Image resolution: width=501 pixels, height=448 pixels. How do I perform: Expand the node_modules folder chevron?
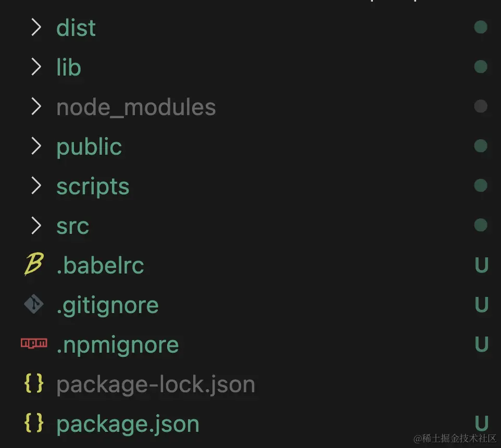click(x=35, y=106)
